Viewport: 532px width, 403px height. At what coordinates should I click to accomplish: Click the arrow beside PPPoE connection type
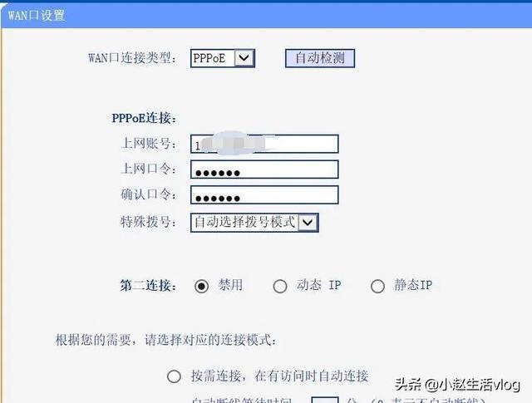[x=244, y=58]
